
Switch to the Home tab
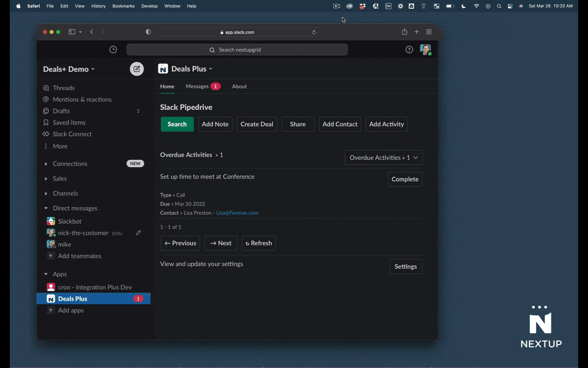pos(167,86)
